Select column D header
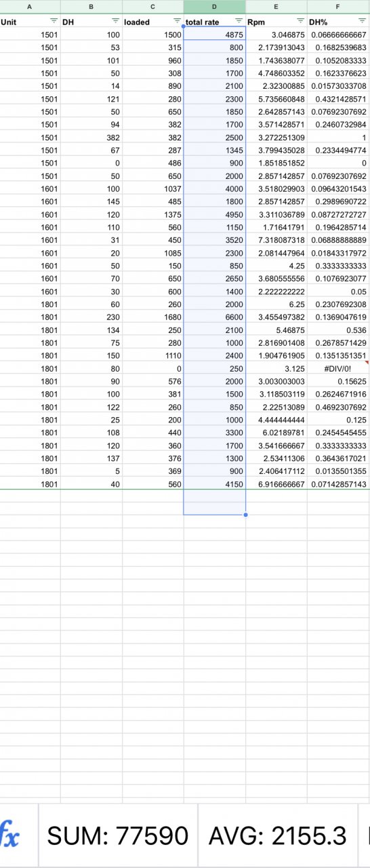The height and width of the screenshot is (868, 370). (x=215, y=7)
